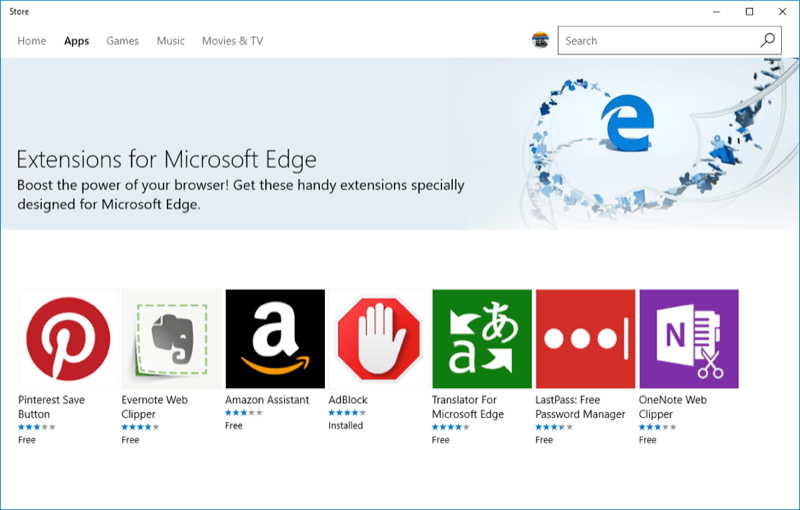Open the Evernote Web Clipper elephant icon
The image size is (800, 510).
pyautogui.click(x=172, y=339)
